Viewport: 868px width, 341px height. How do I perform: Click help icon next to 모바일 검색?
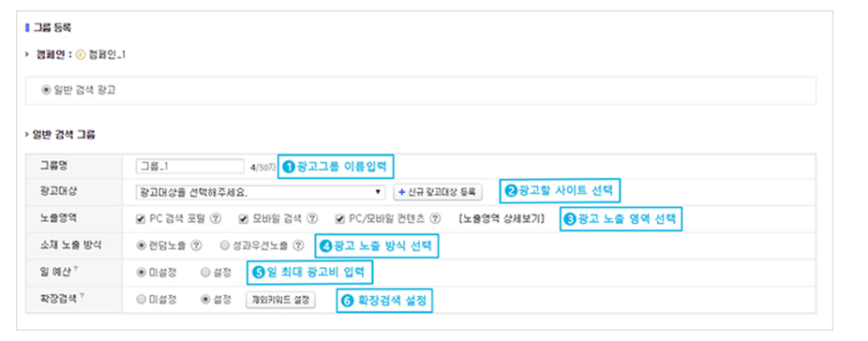tap(313, 218)
